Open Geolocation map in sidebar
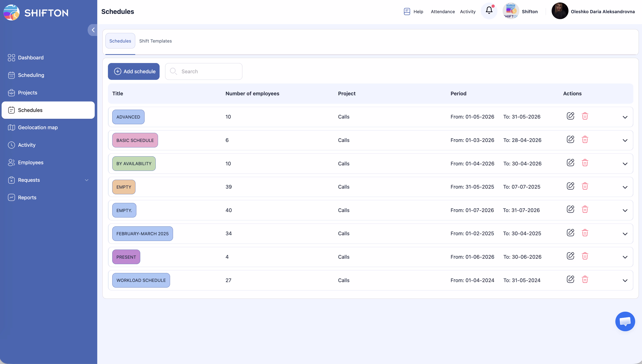The width and height of the screenshot is (642, 364). click(x=38, y=127)
